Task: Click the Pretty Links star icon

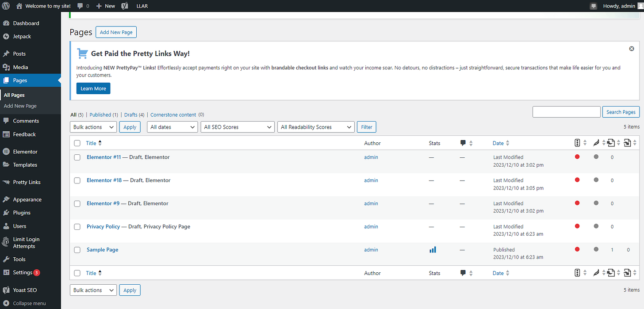Action: (6, 182)
